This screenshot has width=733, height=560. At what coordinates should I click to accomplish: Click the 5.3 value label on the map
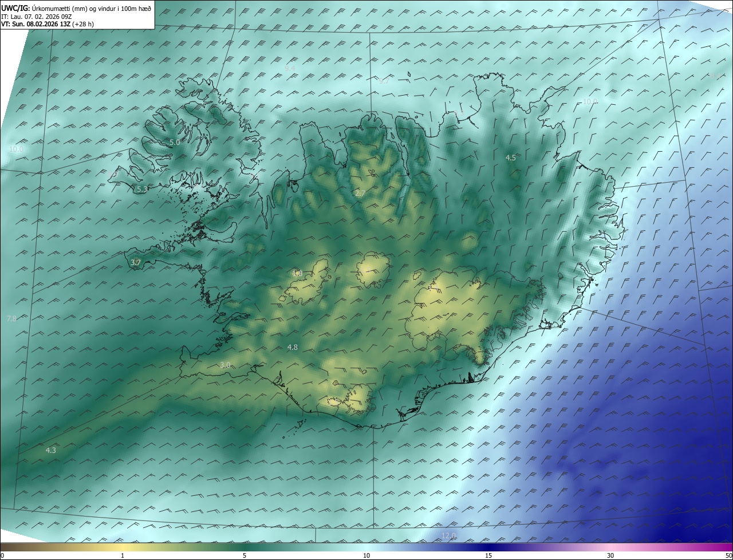click(142, 189)
